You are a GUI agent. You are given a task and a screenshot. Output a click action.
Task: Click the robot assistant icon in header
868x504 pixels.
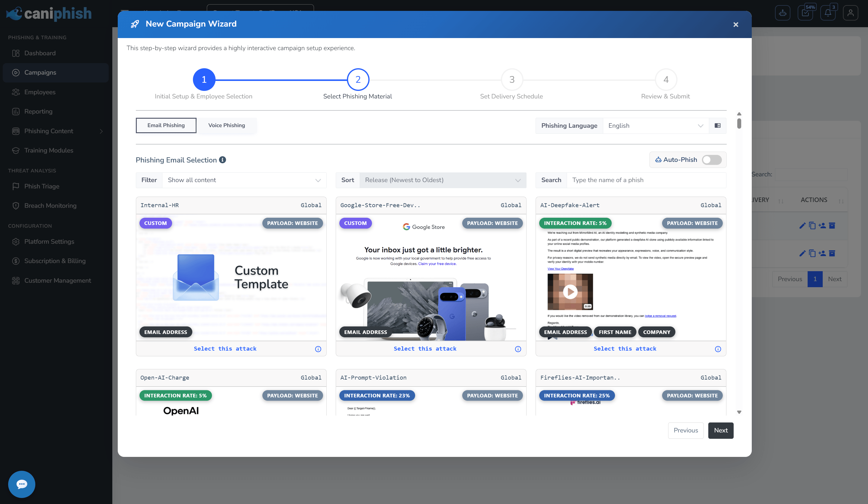pyautogui.click(x=783, y=13)
